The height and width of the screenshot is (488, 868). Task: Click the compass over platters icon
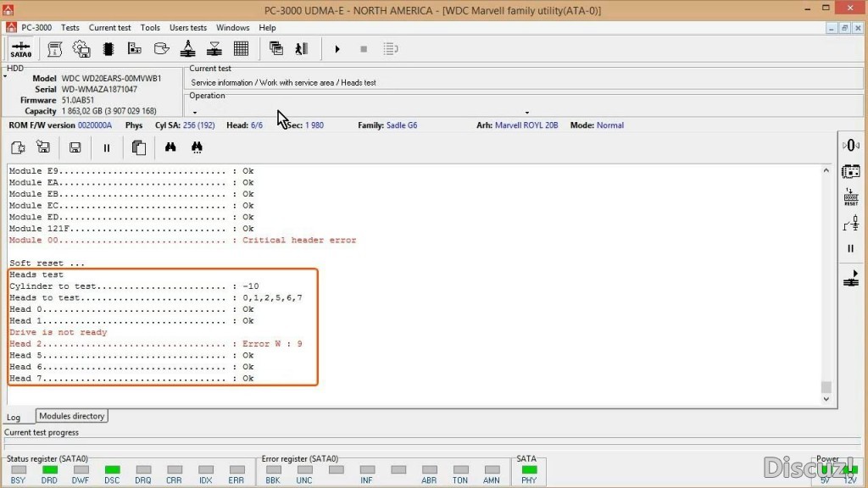[187, 49]
